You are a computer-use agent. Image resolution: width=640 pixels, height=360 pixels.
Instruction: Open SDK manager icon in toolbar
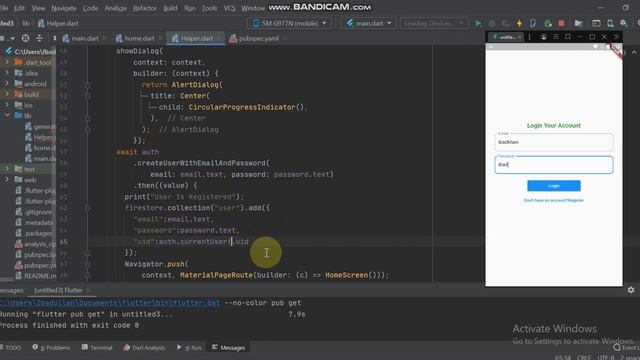[x=624, y=24]
